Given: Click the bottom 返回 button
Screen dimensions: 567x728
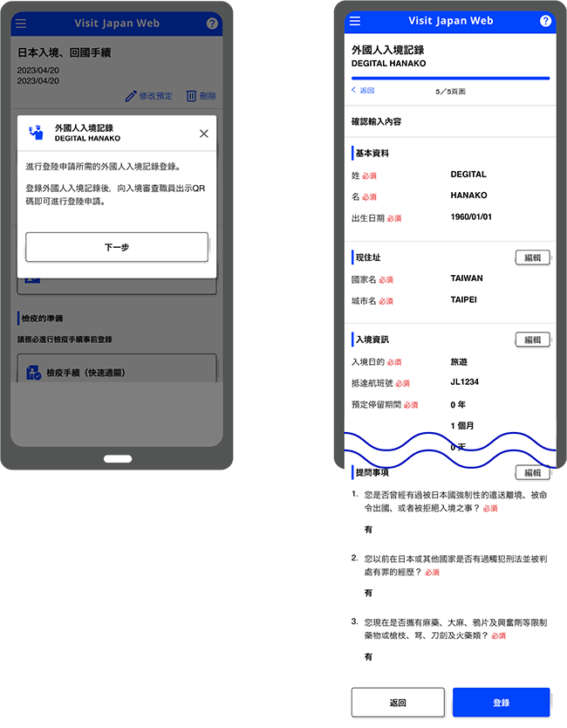Looking at the screenshot, I should click(x=398, y=703).
